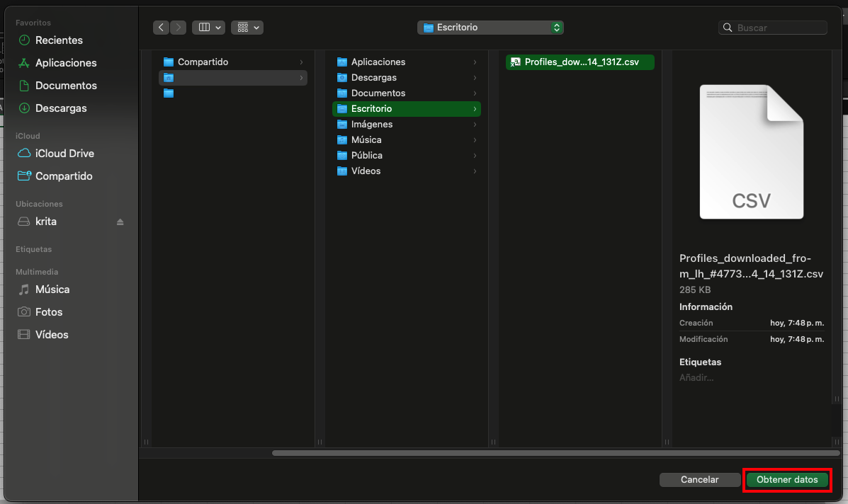
Task: Open Recientes in the sidebar
Action: coord(59,40)
